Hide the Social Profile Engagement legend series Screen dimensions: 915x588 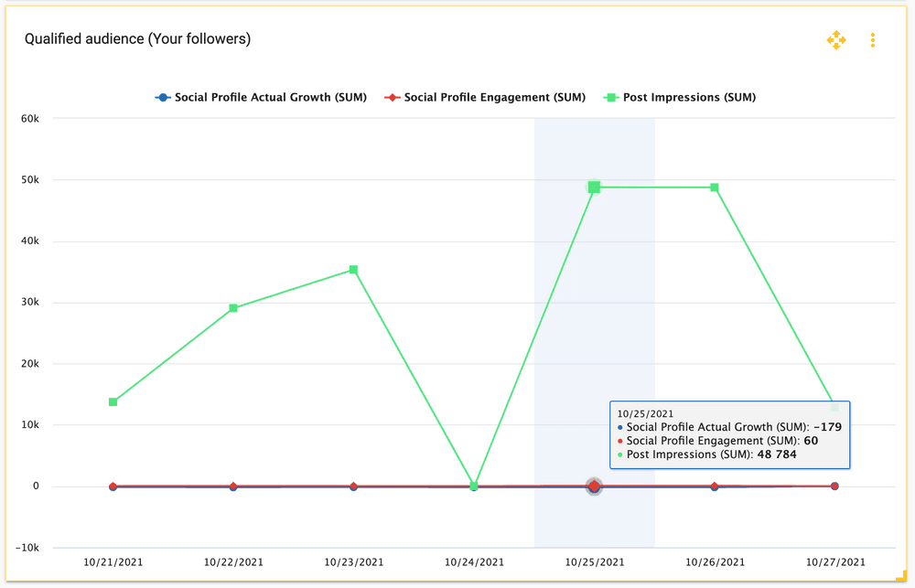click(485, 97)
